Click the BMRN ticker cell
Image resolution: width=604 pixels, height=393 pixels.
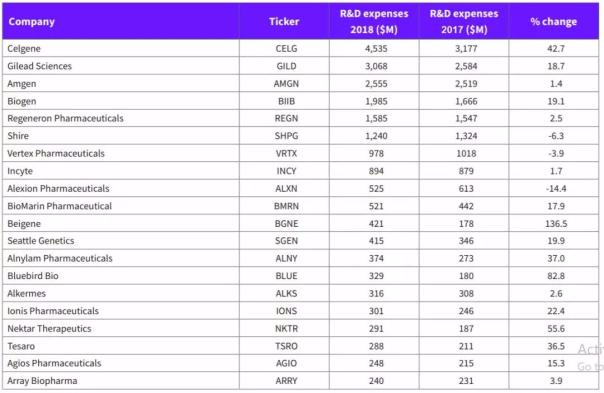click(x=286, y=206)
